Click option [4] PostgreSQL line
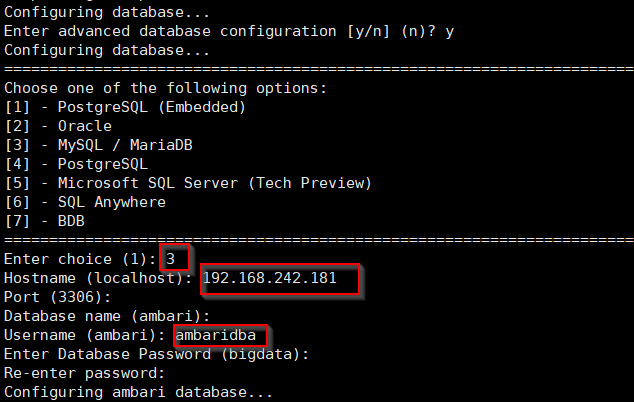The width and height of the screenshot is (634, 402). pyautogui.click(x=76, y=164)
